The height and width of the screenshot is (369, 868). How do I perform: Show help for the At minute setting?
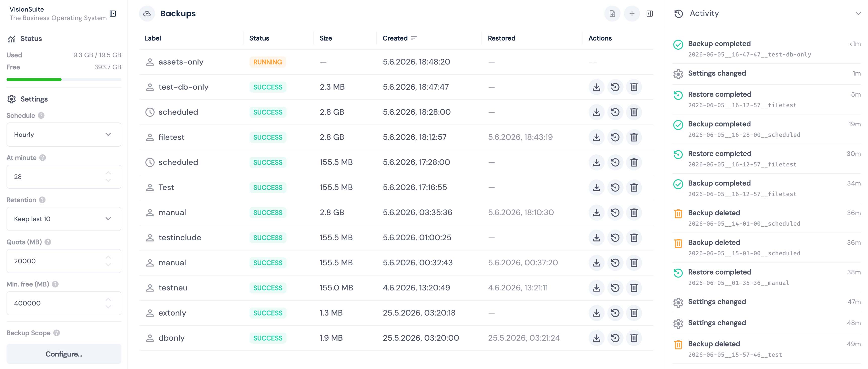click(x=42, y=158)
